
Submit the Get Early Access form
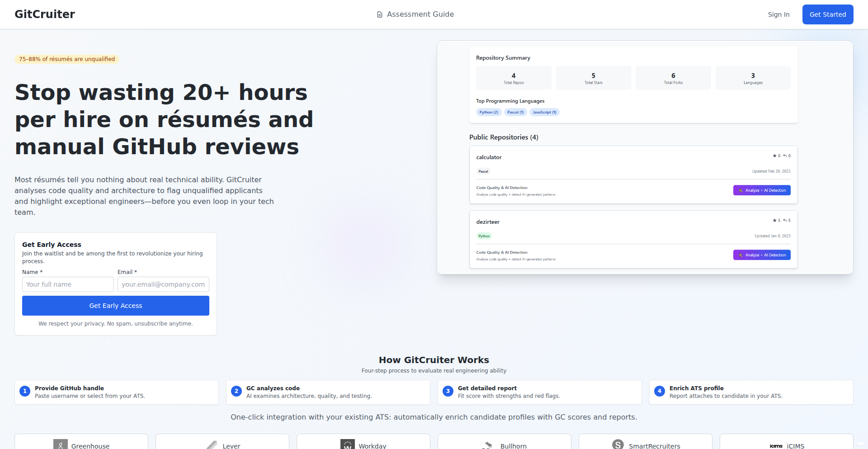115,306
